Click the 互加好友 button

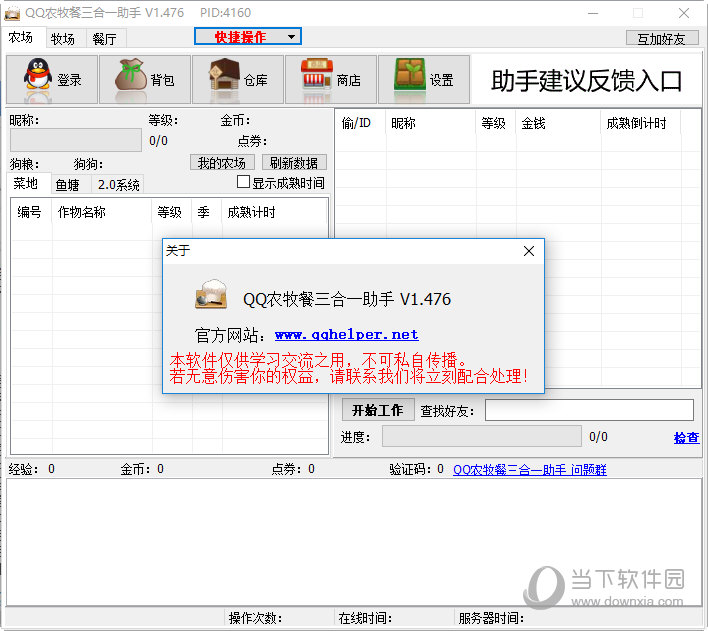662,38
